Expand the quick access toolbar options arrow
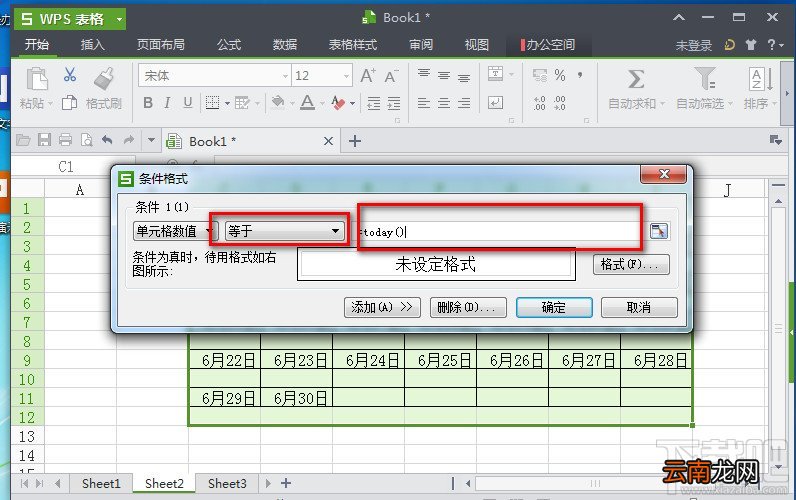Viewport: 796px width, 500px height. tap(151, 140)
